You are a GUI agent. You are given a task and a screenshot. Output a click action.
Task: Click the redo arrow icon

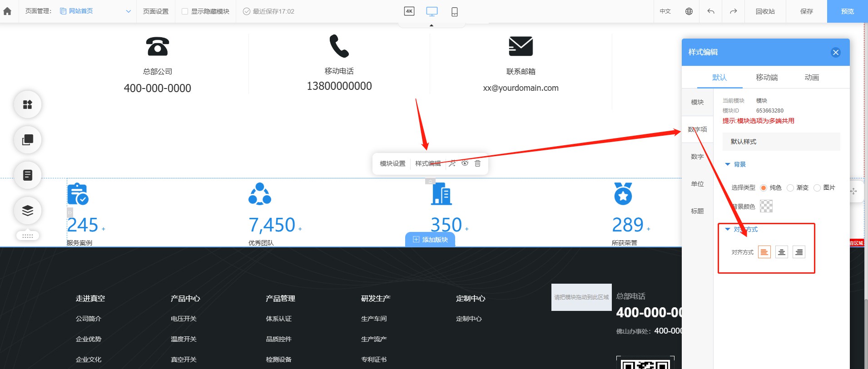click(x=733, y=11)
